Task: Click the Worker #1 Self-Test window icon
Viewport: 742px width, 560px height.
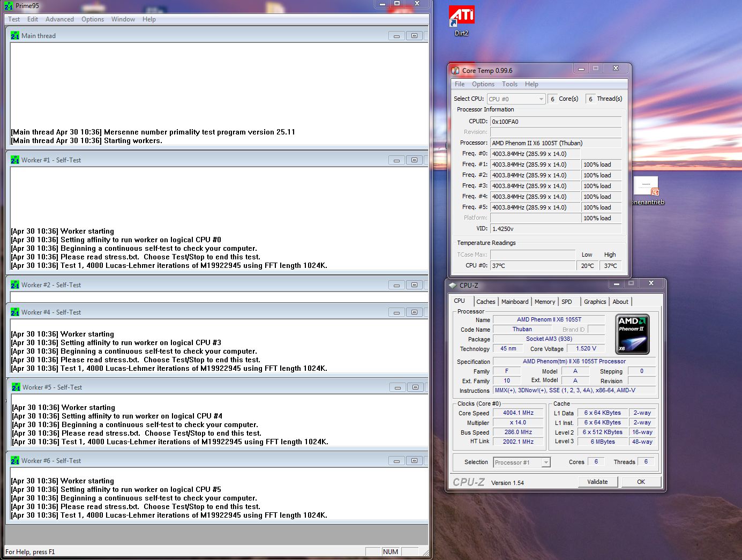Action: (15, 160)
